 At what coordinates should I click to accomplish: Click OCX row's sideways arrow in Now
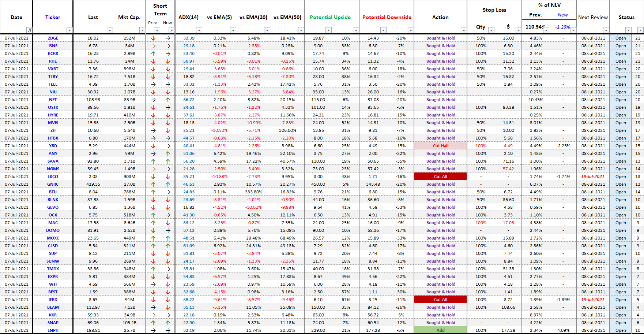coord(168,215)
